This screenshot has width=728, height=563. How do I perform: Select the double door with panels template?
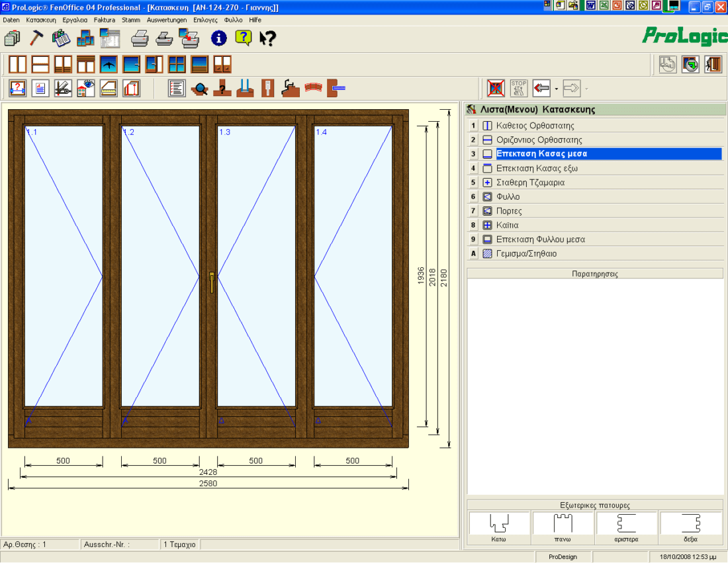[x=222, y=65]
